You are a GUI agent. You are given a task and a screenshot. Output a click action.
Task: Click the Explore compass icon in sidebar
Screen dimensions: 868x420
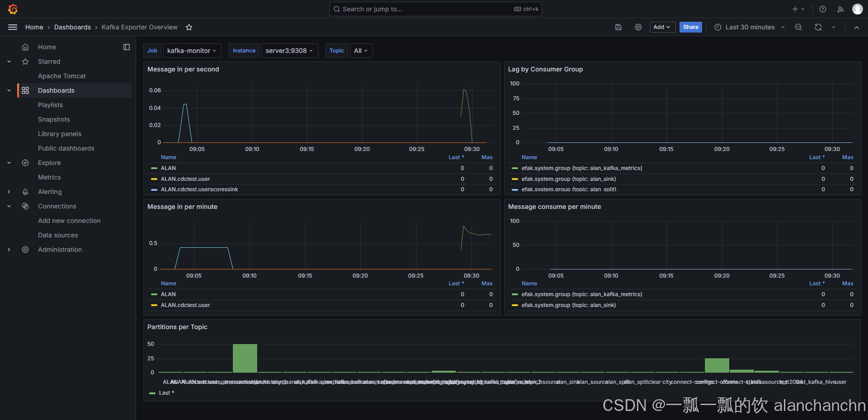pyautogui.click(x=25, y=163)
